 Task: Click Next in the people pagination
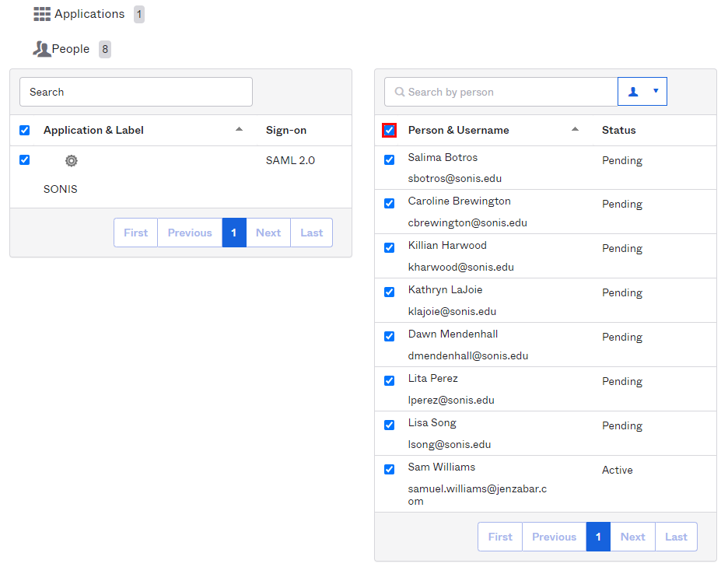(632, 537)
